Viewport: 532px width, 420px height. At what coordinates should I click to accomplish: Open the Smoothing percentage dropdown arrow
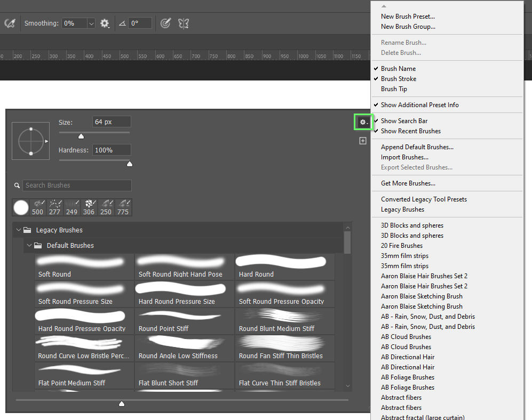[91, 23]
